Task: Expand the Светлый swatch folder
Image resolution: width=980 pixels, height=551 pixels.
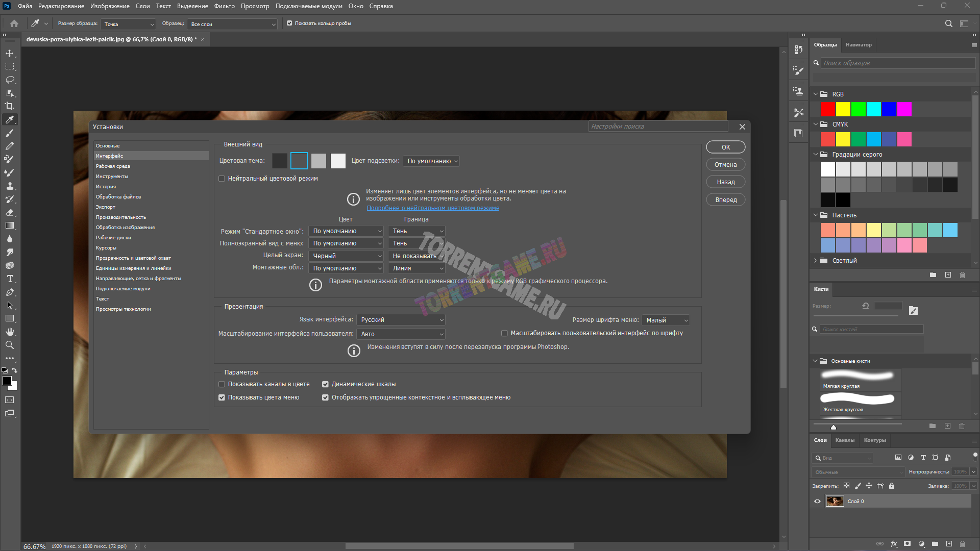Action: click(815, 260)
